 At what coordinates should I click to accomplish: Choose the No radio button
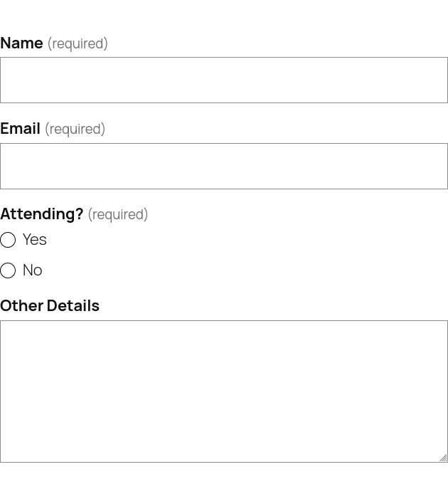click(8, 270)
